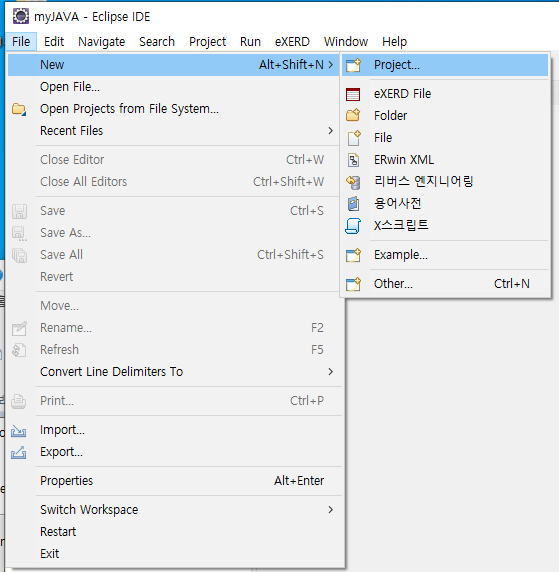Choose 용어사전 menu entry
The height and width of the screenshot is (572, 559).
click(445, 203)
